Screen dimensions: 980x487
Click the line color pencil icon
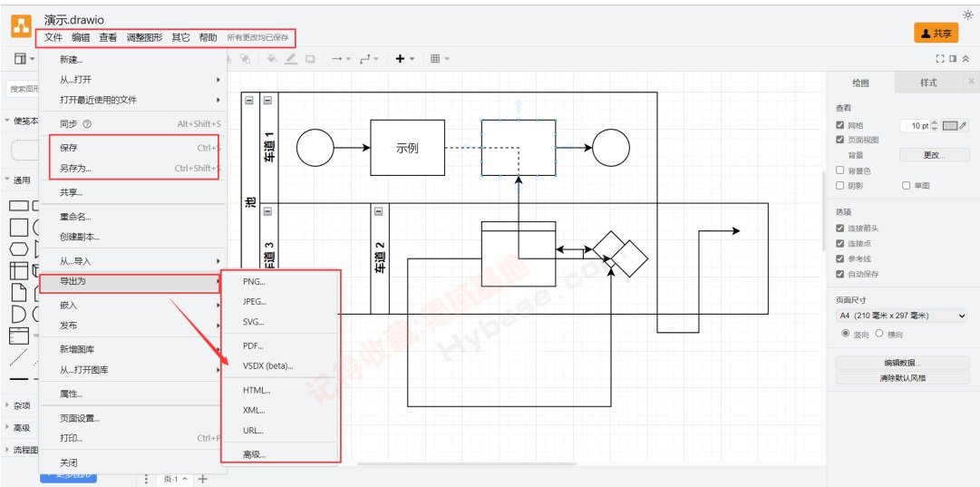point(291,59)
